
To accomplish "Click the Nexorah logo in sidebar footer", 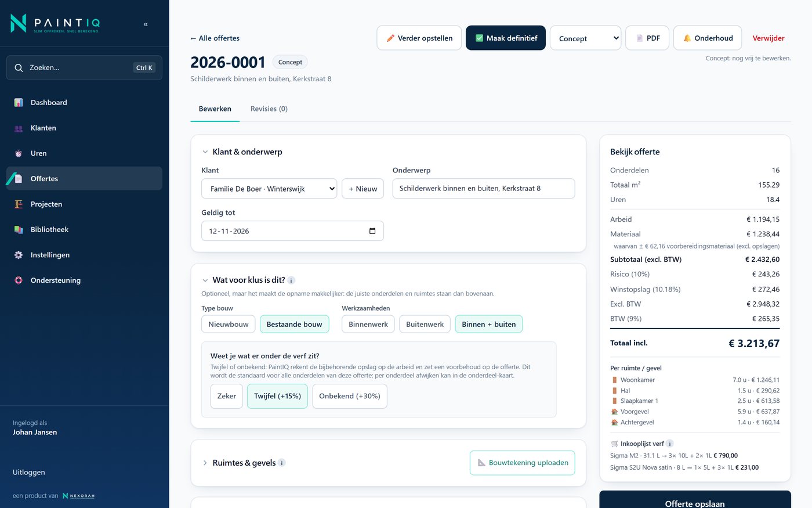I will click(78, 496).
